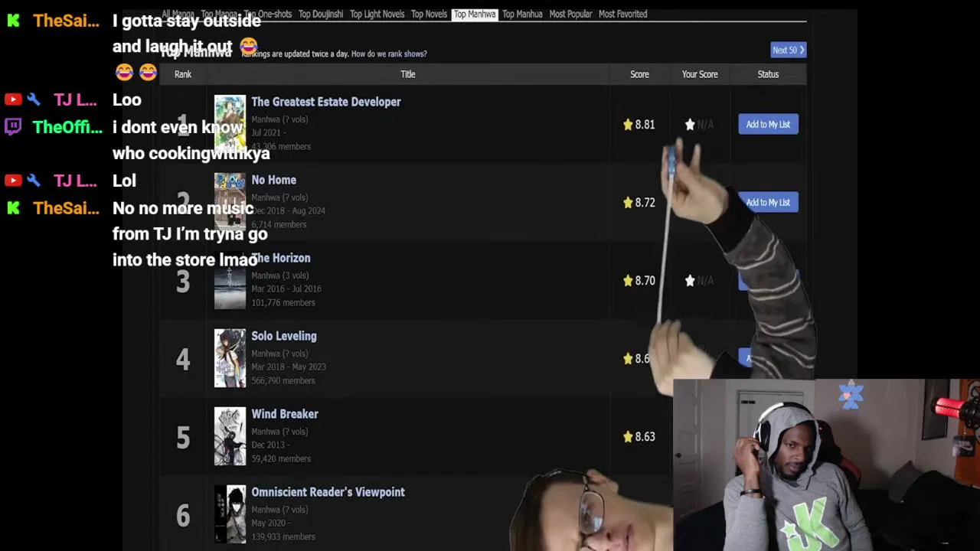Viewport: 980px width, 551px height.
Task: Open the No Home title link
Action: pyautogui.click(x=273, y=180)
